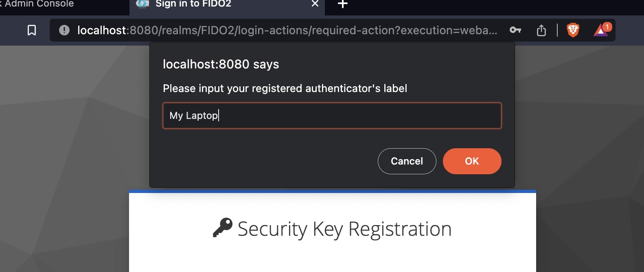Open the site information warning icon
This screenshot has width=644, height=272.
(x=64, y=30)
